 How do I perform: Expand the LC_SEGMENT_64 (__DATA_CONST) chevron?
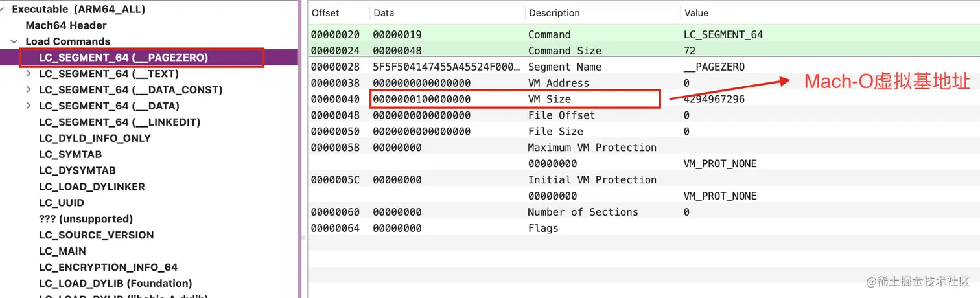[x=28, y=90]
